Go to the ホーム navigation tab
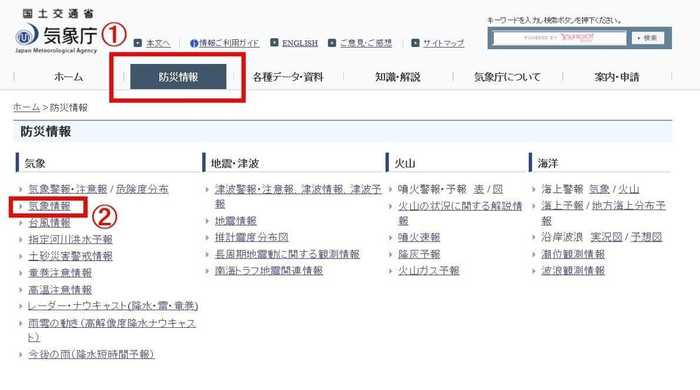 pos(68,77)
